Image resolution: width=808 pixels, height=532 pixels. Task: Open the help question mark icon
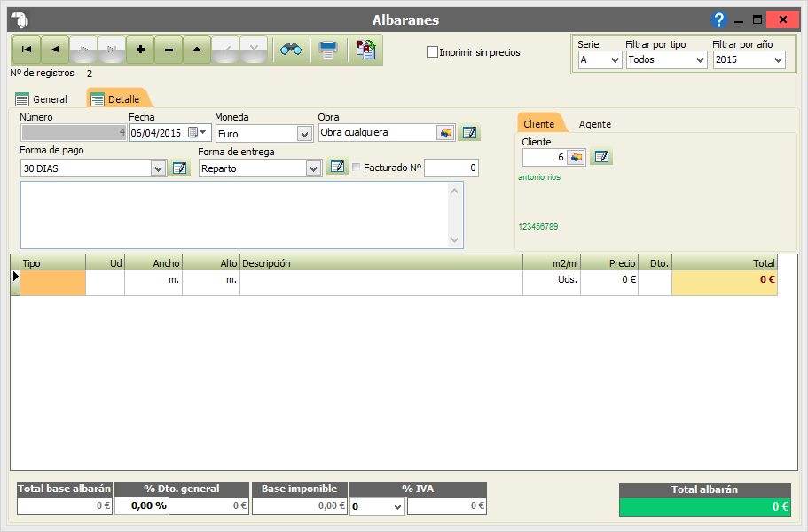[718, 20]
